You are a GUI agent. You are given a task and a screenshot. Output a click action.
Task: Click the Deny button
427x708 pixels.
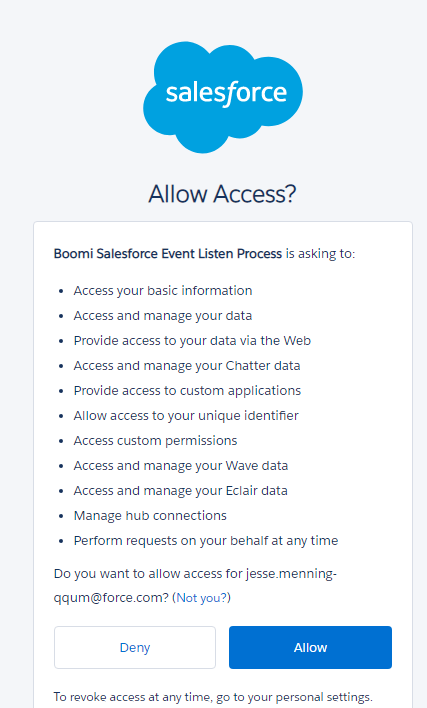point(135,647)
